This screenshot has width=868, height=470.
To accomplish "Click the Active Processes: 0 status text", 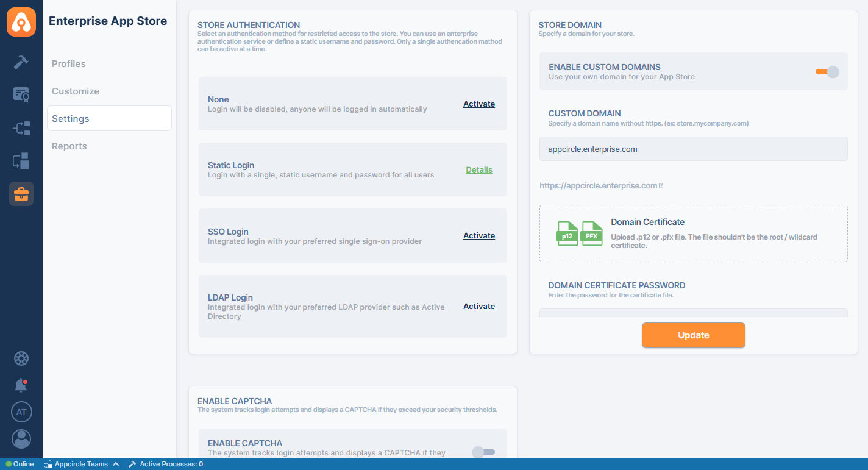I will [171, 464].
